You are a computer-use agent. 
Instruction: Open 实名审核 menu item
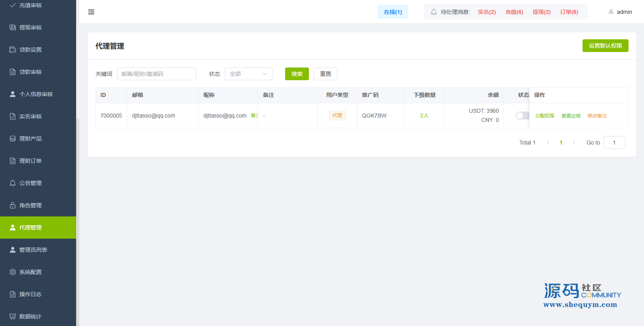[x=38, y=116]
